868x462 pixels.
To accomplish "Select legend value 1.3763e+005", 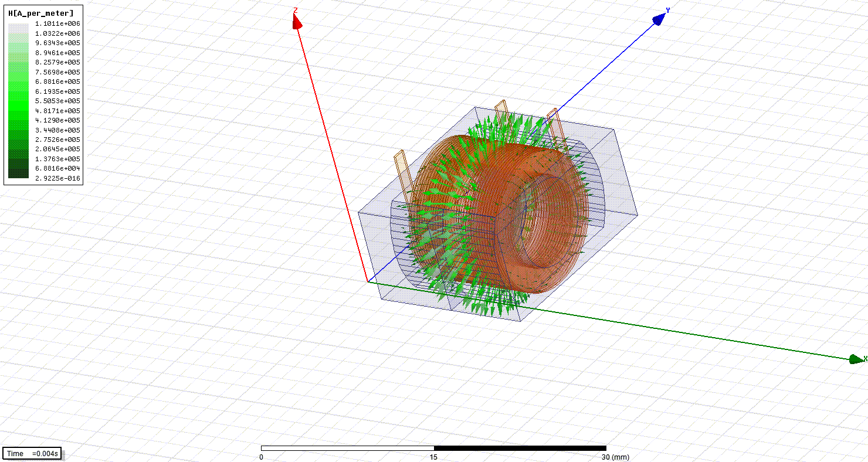I will tap(57, 159).
